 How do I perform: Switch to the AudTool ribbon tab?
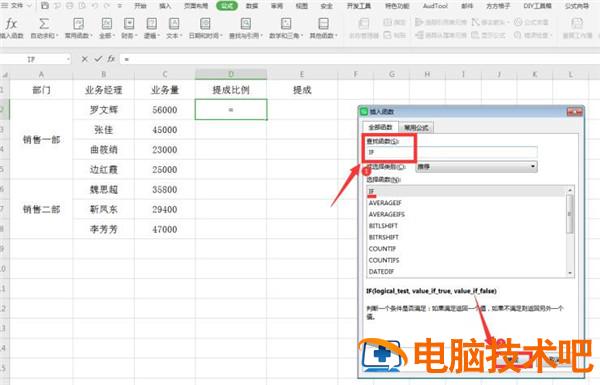tap(435, 6)
